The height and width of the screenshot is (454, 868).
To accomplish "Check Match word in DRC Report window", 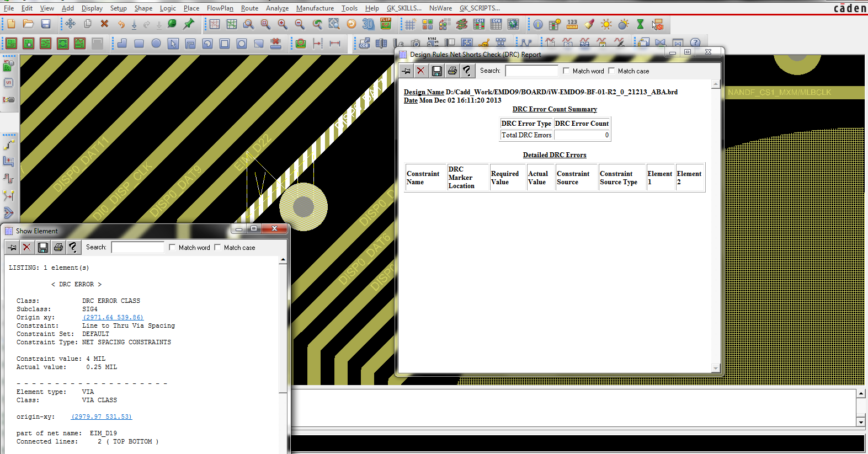I will (x=566, y=71).
